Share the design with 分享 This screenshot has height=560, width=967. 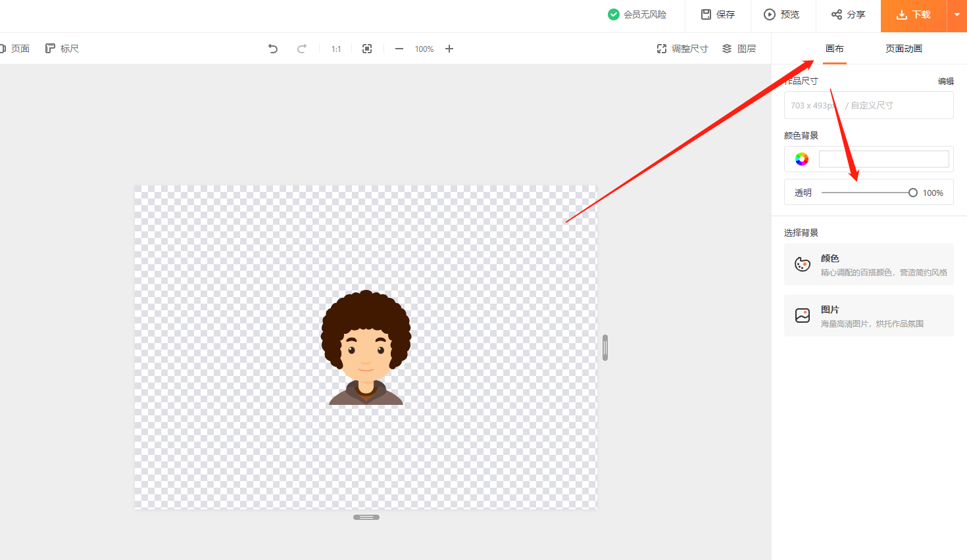(x=848, y=14)
